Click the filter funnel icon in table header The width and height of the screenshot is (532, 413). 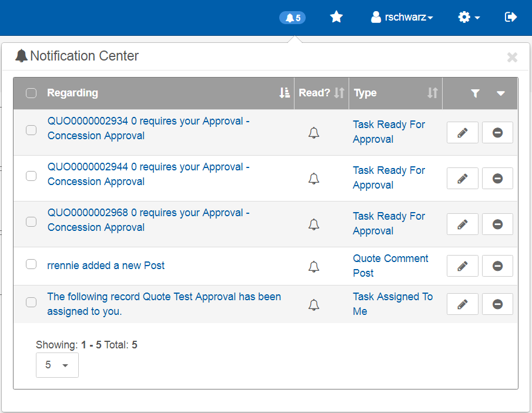pyautogui.click(x=476, y=93)
